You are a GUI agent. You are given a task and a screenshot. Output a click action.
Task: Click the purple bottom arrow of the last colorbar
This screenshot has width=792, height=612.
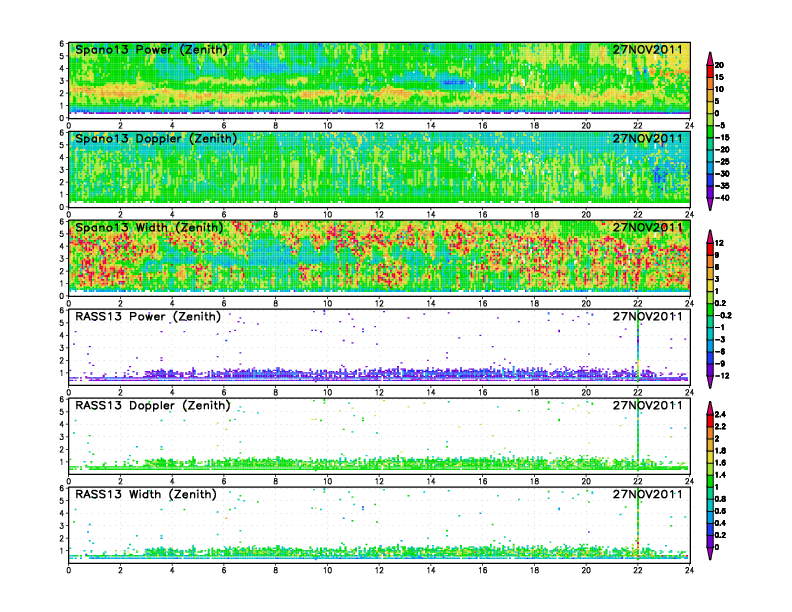[710, 553]
